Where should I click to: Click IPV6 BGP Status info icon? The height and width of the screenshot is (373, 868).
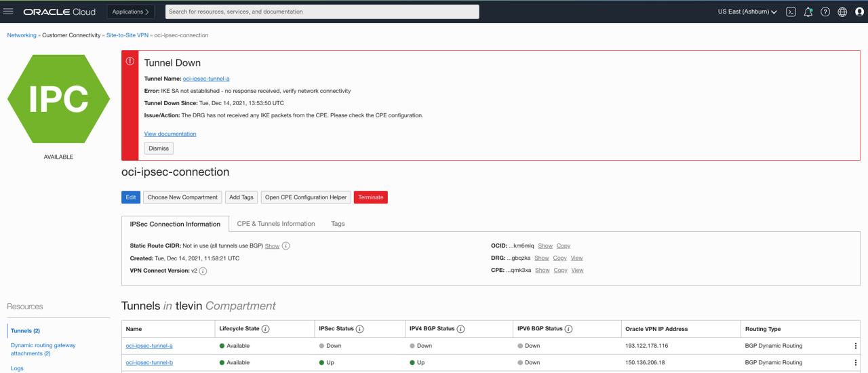click(x=568, y=329)
